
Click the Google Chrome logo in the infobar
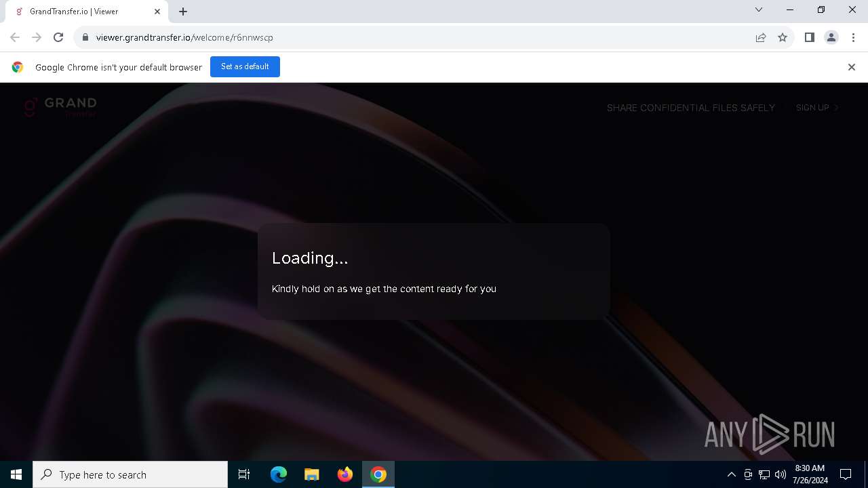click(x=18, y=67)
